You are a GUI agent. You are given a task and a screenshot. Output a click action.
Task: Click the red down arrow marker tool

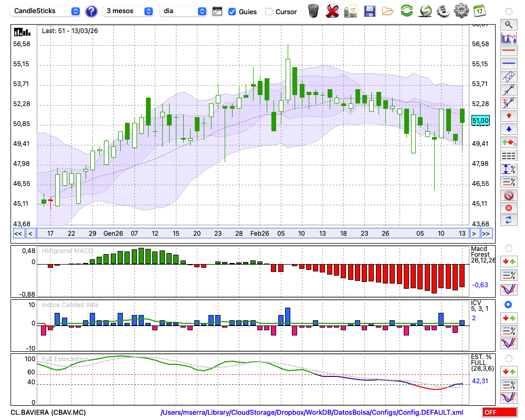pyautogui.click(x=509, y=116)
